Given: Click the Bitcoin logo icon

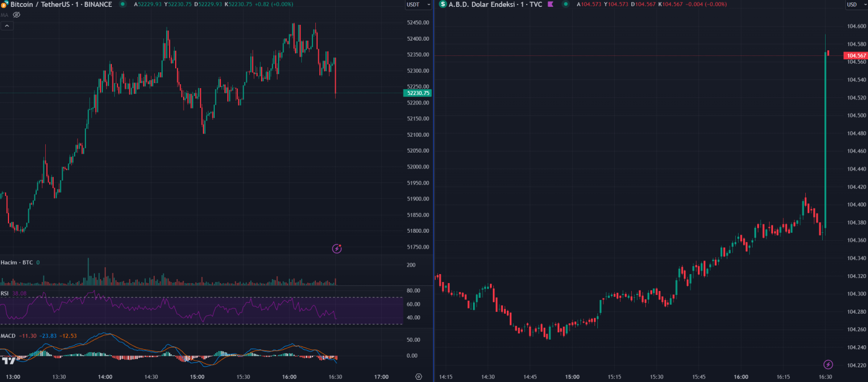Looking at the screenshot, I should pyautogui.click(x=3, y=5).
